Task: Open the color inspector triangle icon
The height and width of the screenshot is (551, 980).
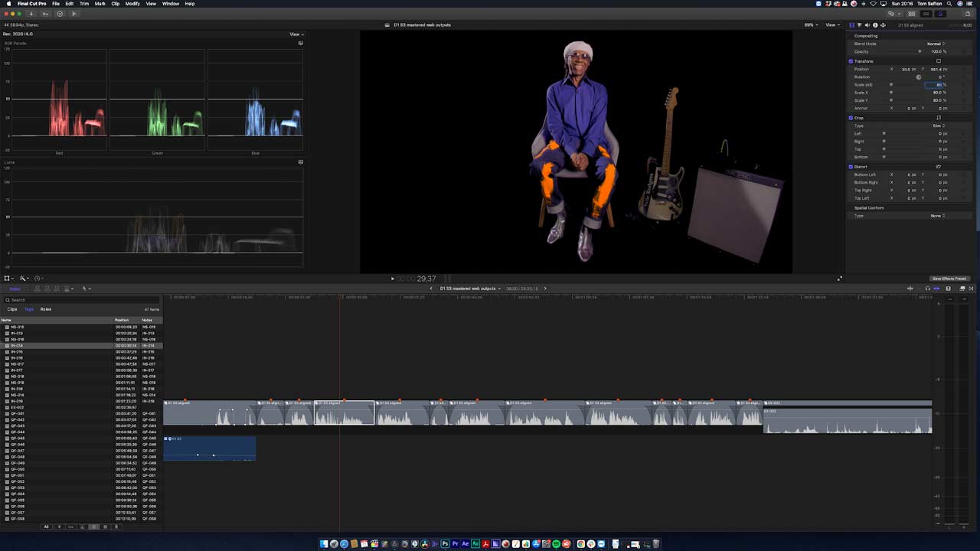Action: coord(859,25)
